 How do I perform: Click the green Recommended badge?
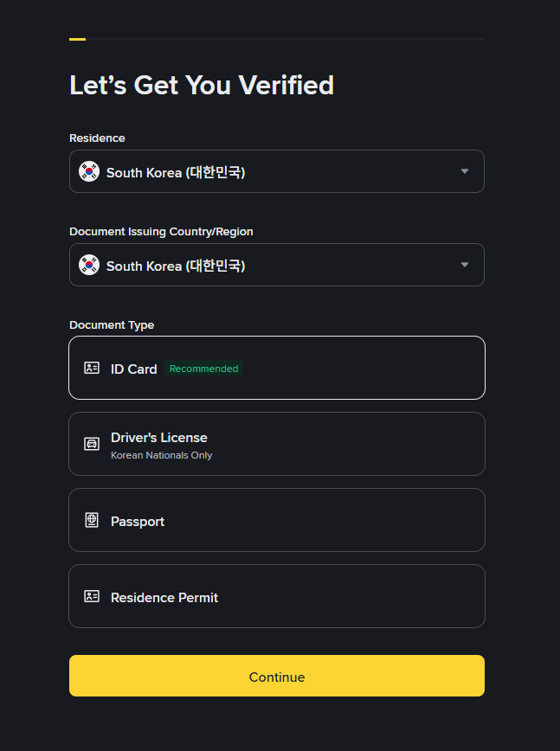point(203,369)
